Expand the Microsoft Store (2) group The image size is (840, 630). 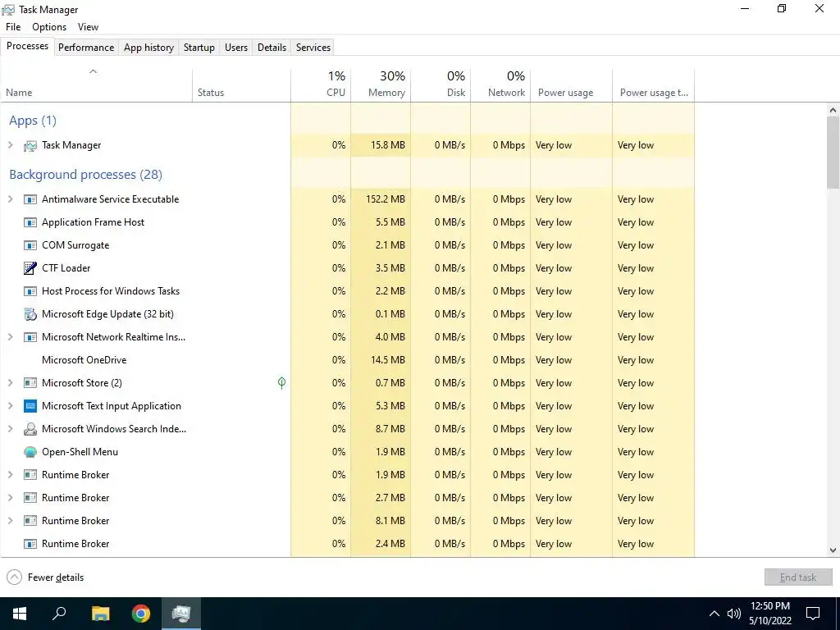(x=10, y=382)
